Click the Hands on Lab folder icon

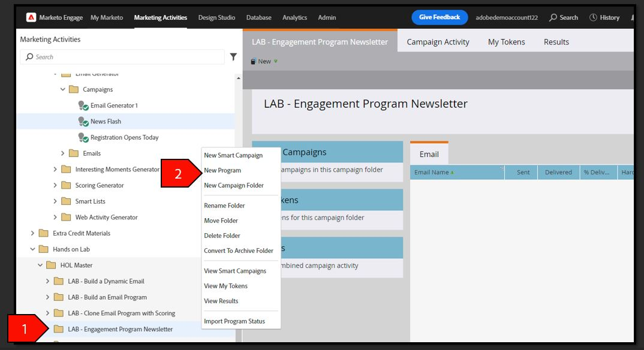[44, 249]
